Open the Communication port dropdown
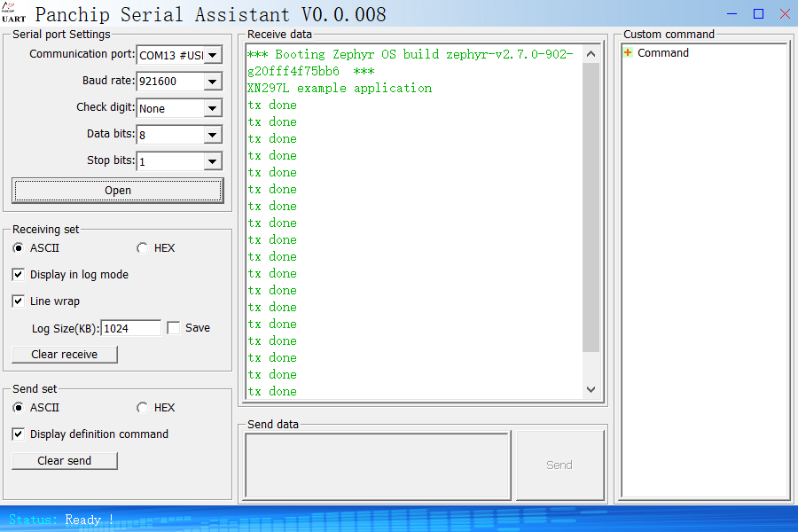Image resolution: width=798 pixels, height=532 pixels. [x=213, y=55]
